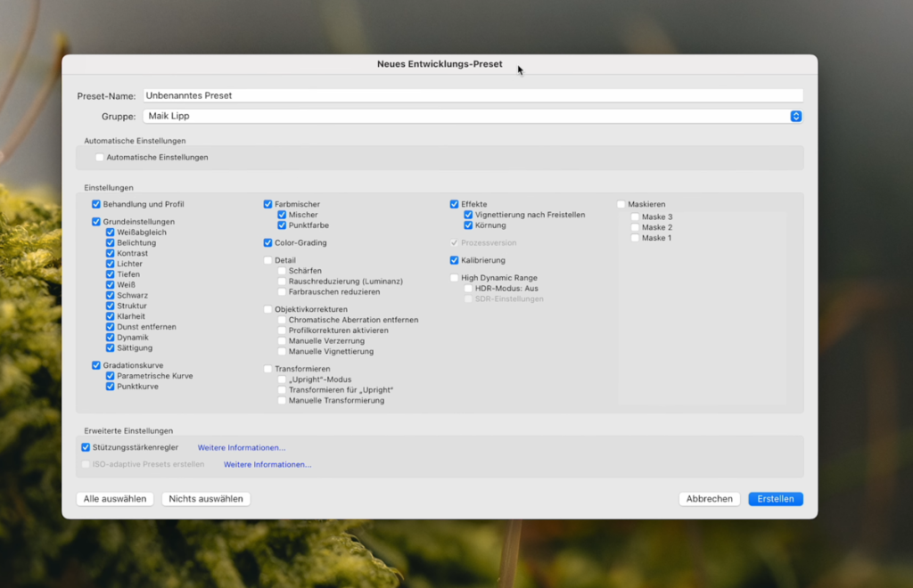Toggle the Kalibrierung checkbox

click(454, 260)
